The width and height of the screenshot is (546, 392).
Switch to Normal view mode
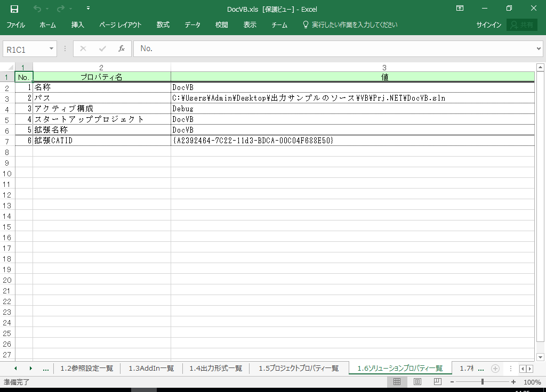click(x=397, y=382)
